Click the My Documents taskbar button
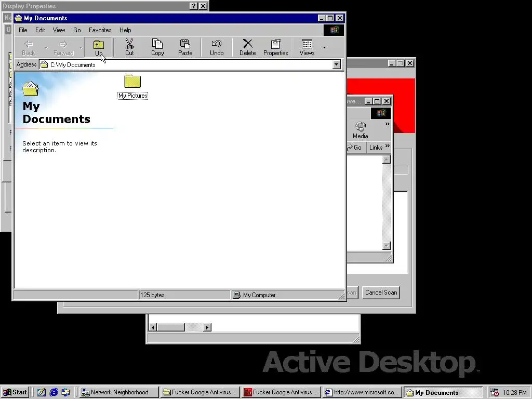 click(443, 392)
